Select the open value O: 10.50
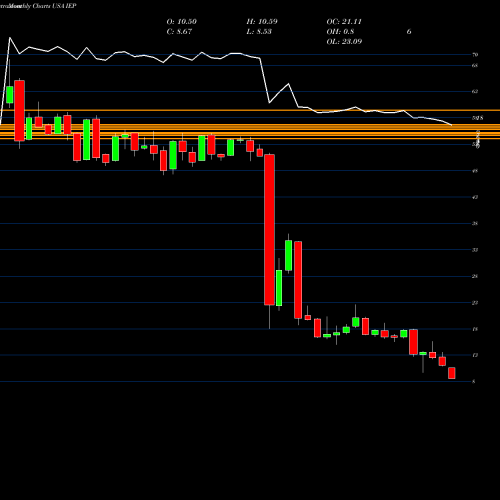The width and height of the screenshot is (500, 500). pos(182,22)
